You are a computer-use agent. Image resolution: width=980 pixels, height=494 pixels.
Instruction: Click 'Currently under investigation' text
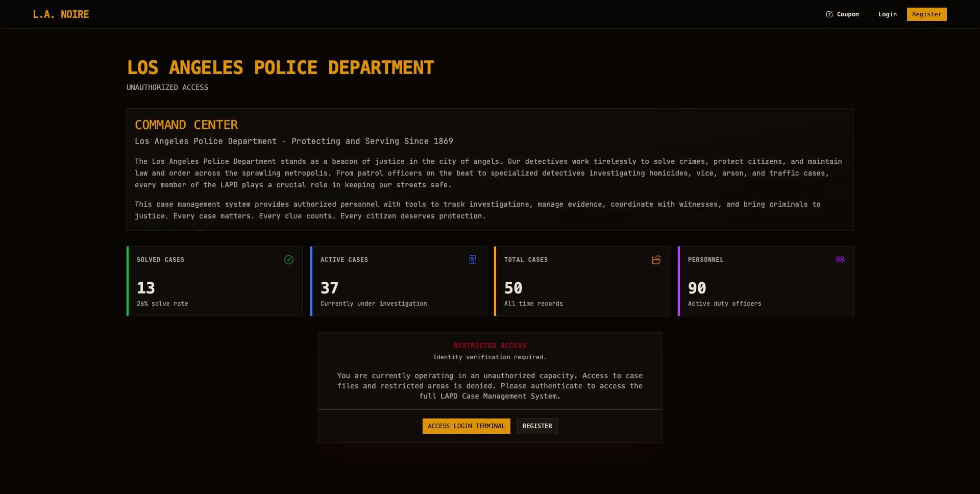click(x=374, y=304)
